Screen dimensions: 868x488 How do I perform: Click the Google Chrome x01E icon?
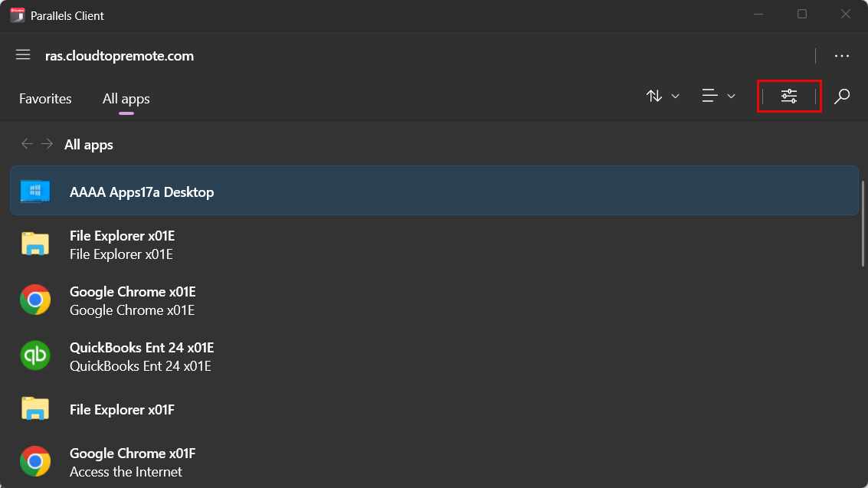click(x=35, y=300)
